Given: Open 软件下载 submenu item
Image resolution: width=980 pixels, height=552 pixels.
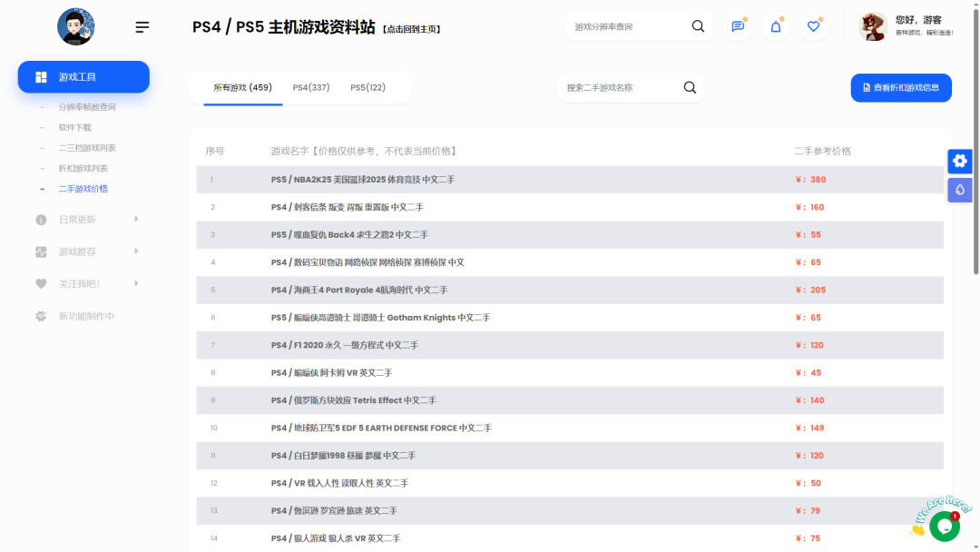Looking at the screenshot, I should click(x=75, y=127).
